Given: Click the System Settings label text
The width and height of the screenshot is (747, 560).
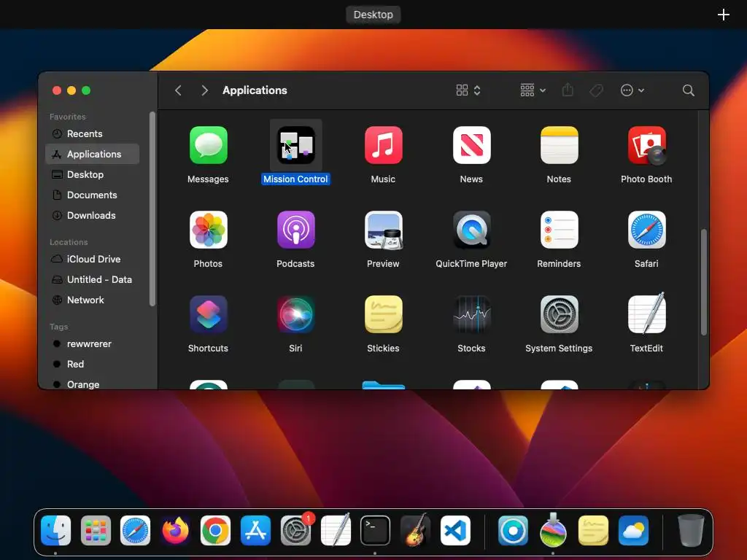Looking at the screenshot, I should point(559,348).
